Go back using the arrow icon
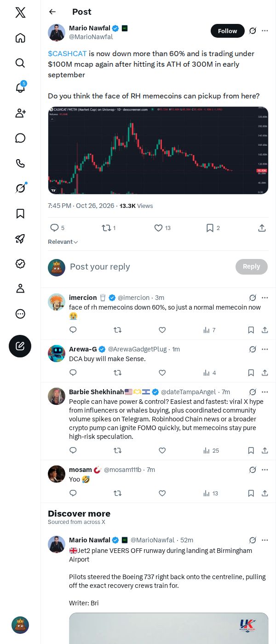The image size is (276, 644). [52, 12]
